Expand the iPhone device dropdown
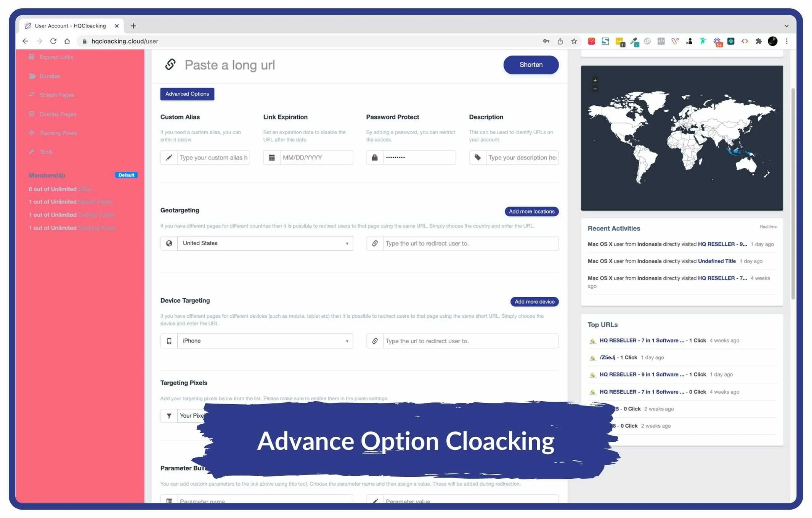Viewport: 812px width, 518px height. pos(265,341)
